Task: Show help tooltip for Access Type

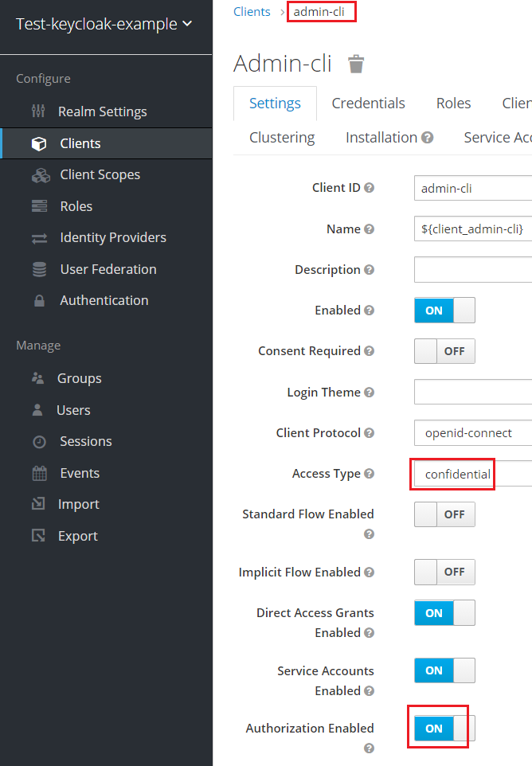Action: click(370, 474)
